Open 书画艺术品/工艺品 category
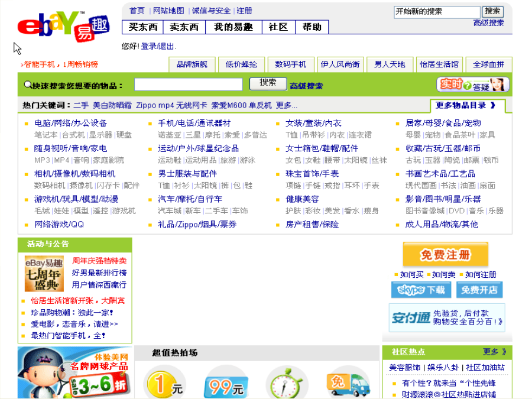Screen dimensions: 532x399 click(x=440, y=174)
